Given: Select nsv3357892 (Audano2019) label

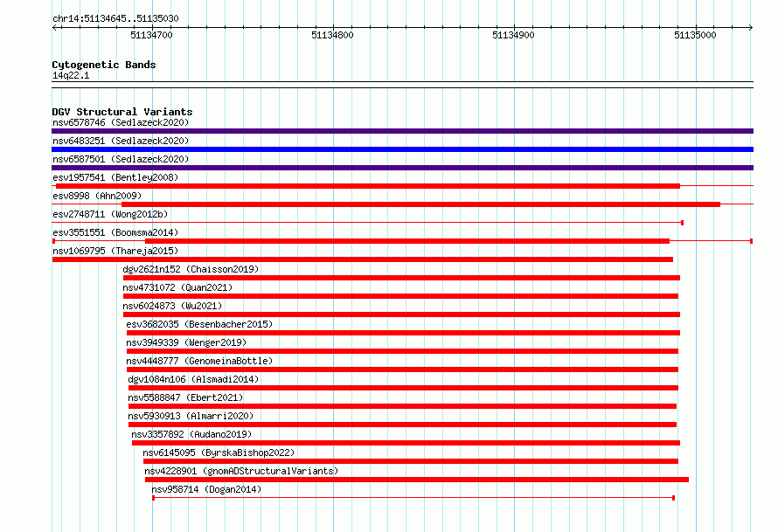Looking at the screenshot, I should point(191,434).
